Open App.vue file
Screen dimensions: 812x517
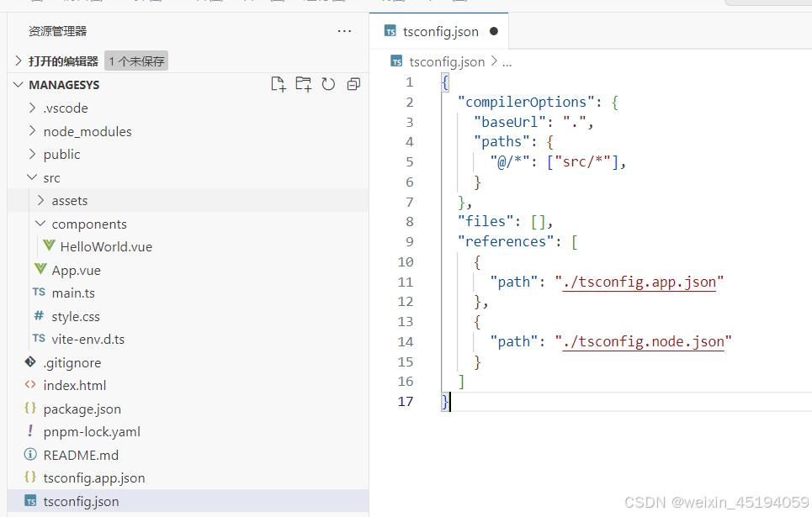coord(76,270)
